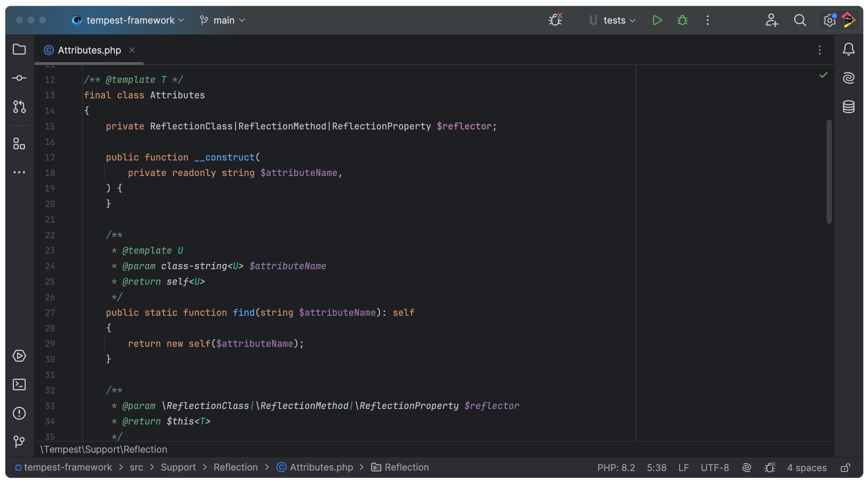Toggle file read-only lock in status bar

click(845, 468)
